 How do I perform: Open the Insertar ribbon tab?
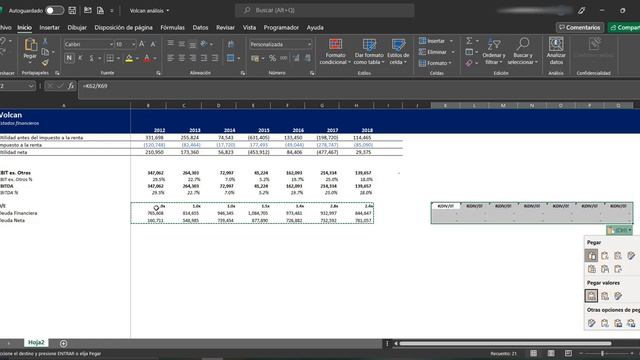(49, 27)
